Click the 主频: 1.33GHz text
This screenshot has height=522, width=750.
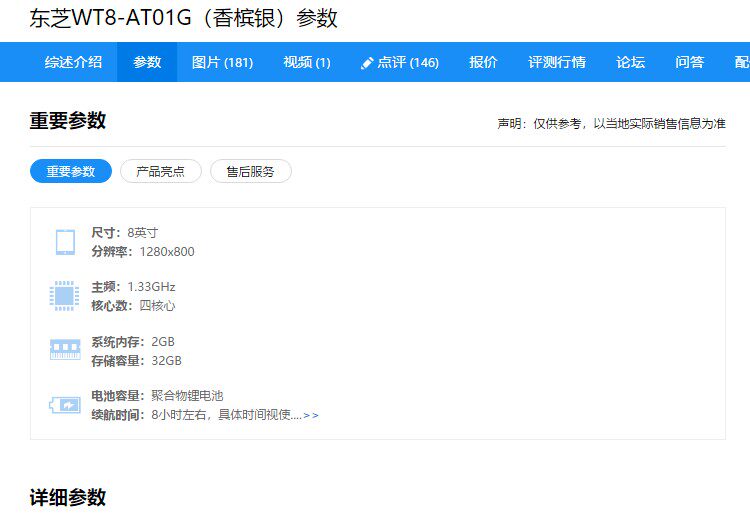pyautogui.click(x=133, y=287)
